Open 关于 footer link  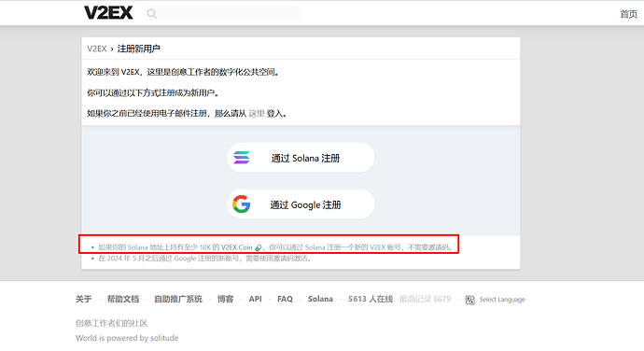[x=83, y=300]
